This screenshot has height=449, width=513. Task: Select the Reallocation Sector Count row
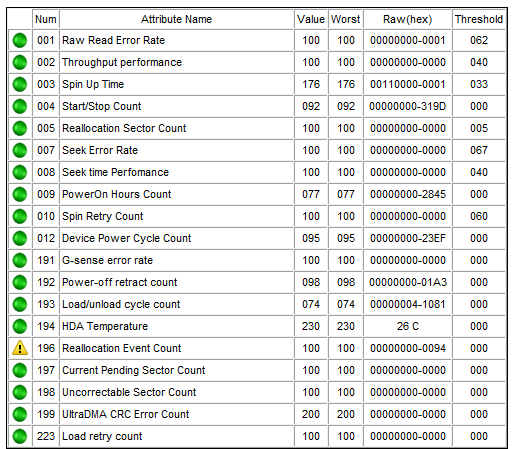tap(257, 128)
